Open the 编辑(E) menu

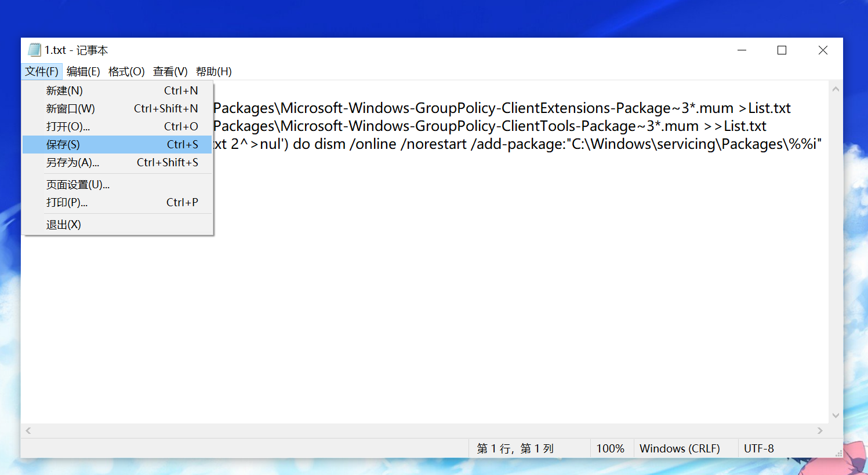tap(83, 71)
